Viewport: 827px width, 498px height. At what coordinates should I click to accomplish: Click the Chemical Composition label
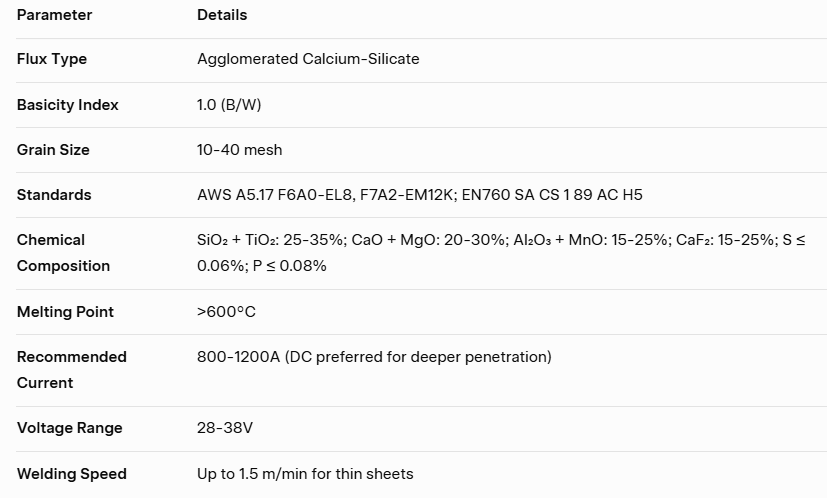(x=63, y=253)
